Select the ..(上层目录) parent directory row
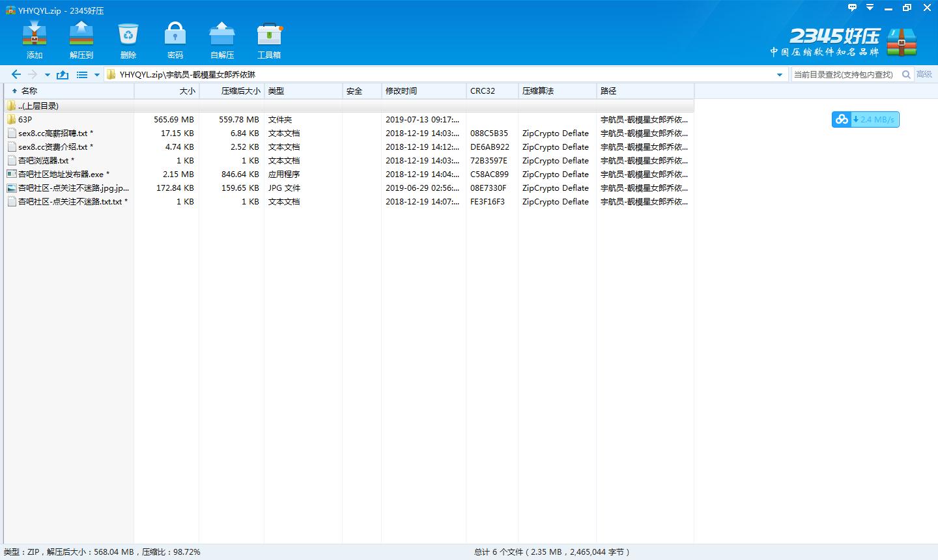Screen dimensions: 938x560 [x=349, y=105]
